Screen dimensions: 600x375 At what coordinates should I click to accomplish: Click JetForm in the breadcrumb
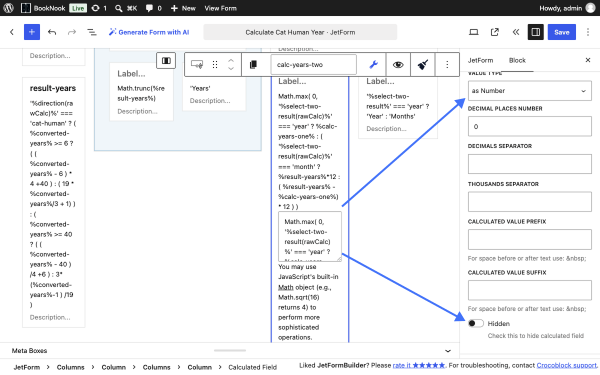point(27,367)
